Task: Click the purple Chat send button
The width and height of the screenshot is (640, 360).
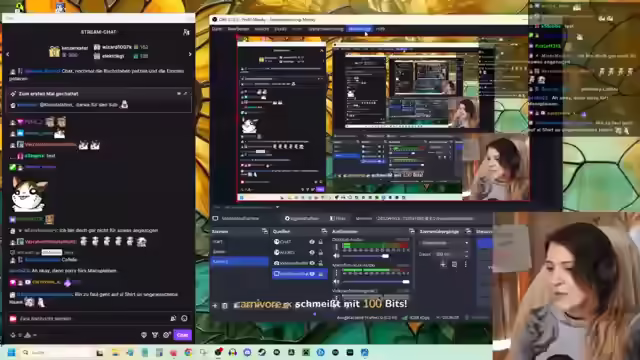Action: pyautogui.click(x=182, y=335)
